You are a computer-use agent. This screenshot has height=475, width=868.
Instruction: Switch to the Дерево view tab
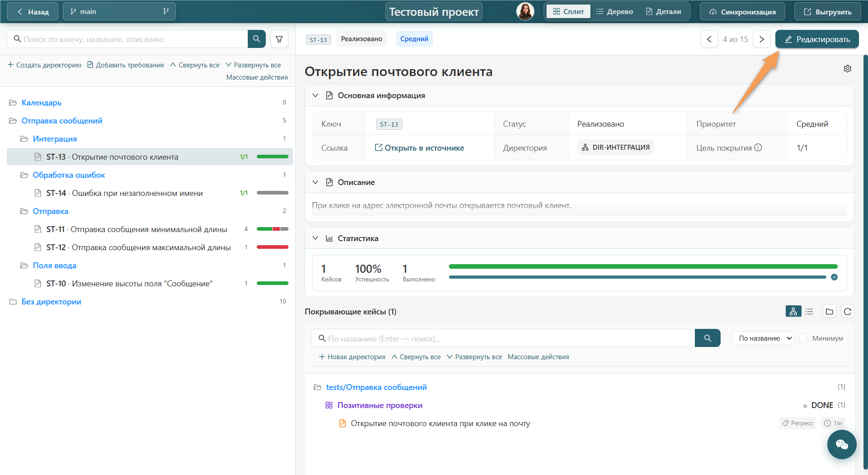[x=615, y=11]
